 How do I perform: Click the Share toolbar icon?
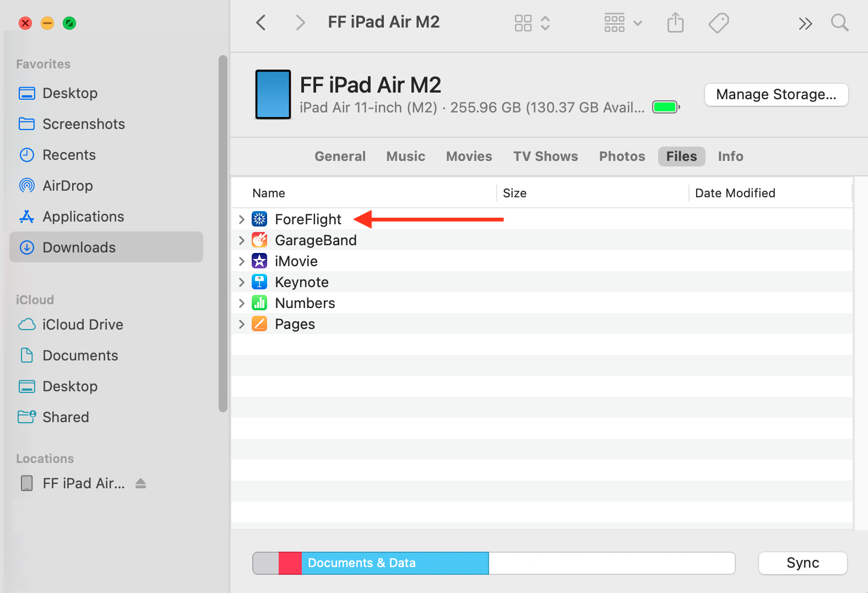pos(675,23)
